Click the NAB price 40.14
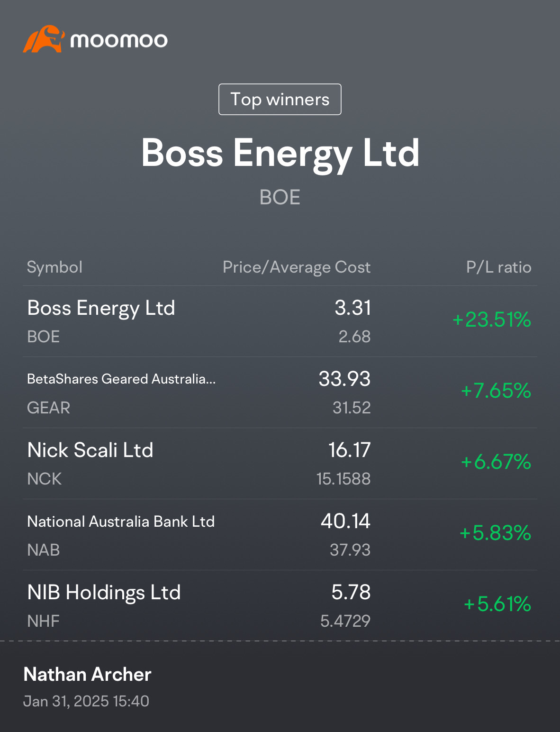Screen dimensions: 560x732 (345, 522)
